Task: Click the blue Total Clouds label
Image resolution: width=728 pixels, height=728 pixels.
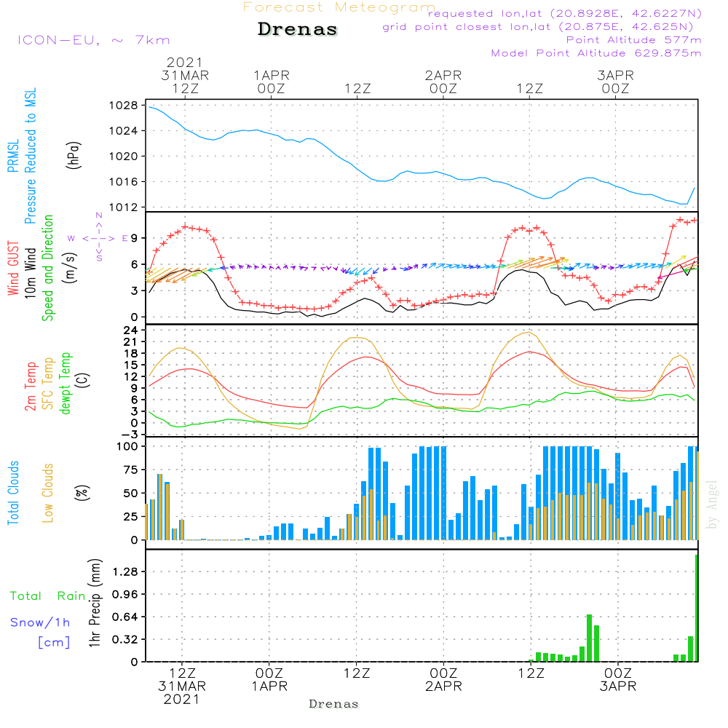Action: pos(14,493)
